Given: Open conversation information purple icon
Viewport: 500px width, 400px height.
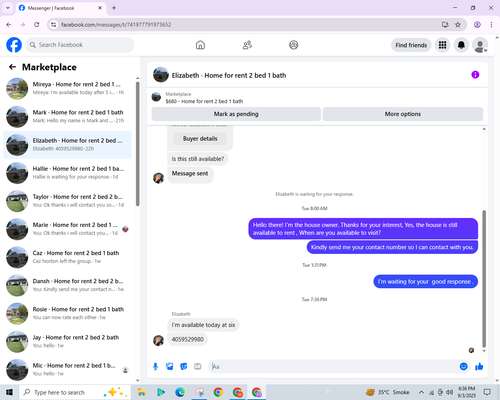Looking at the screenshot, I should pos(475,75).
